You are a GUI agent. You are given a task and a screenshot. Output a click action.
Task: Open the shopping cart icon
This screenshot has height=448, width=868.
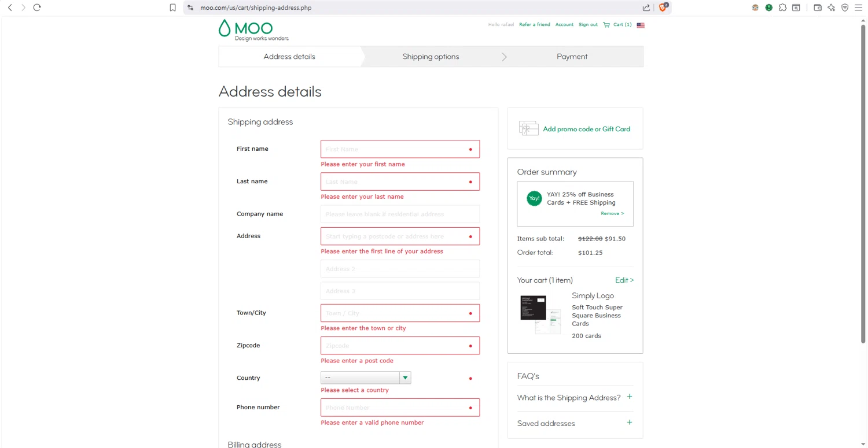[x=606, y=25]
